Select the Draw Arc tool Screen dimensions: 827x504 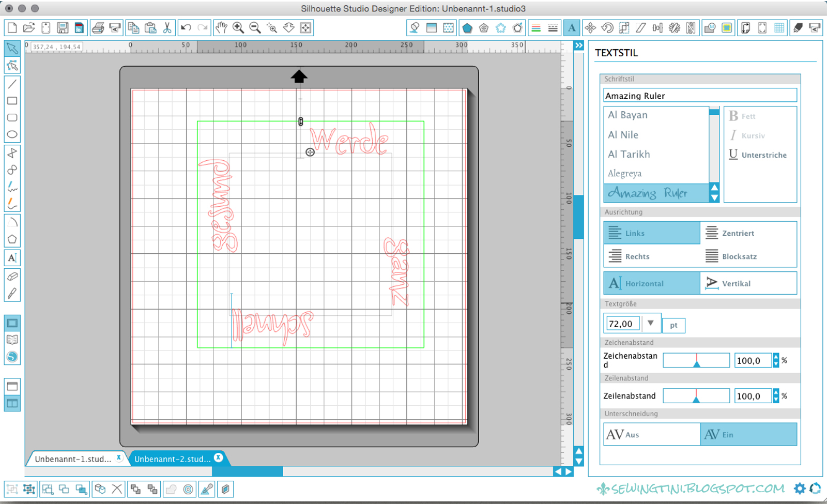click(x=12, y=223)
